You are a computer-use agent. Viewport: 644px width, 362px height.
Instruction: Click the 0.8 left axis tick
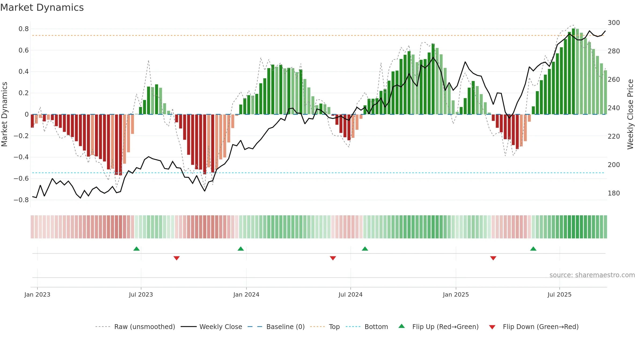[24, 29]
